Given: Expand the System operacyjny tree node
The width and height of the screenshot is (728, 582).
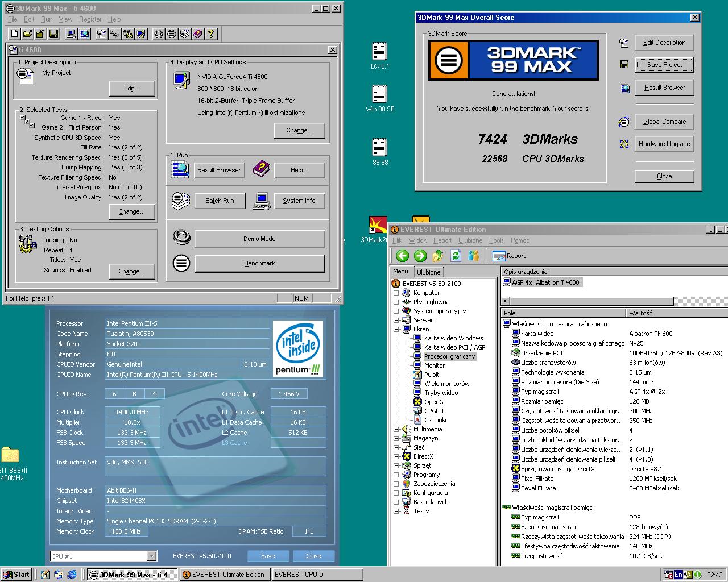Looking at the screenshot, I should pyautogui.click(x=396, y=311).
